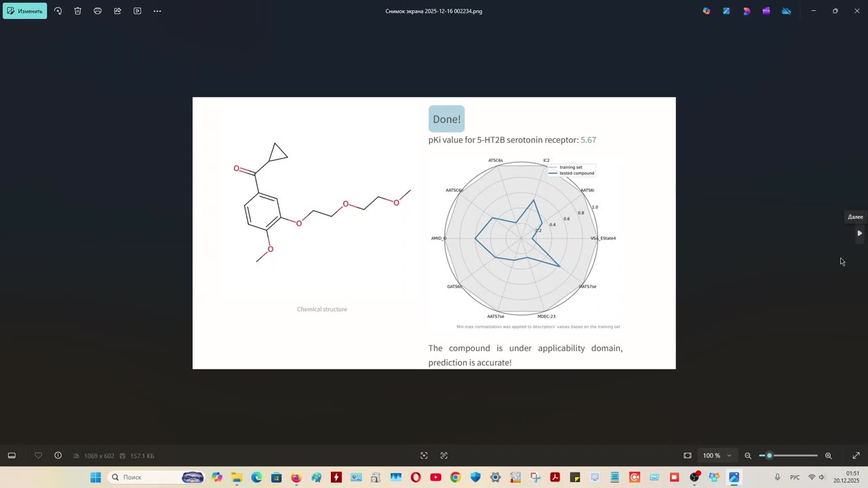The height and width of the screenshot is (488, 868).
Task: Activate the visual search scan icon
Action: (x=424, y=455)
